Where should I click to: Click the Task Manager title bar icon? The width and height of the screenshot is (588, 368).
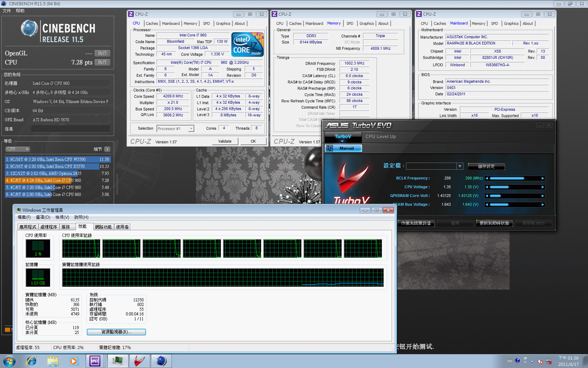[x=18, y=210]
